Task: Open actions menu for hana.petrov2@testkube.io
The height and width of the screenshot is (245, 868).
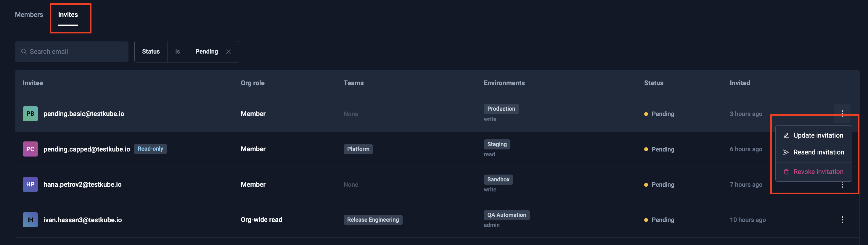Action: 842,185
